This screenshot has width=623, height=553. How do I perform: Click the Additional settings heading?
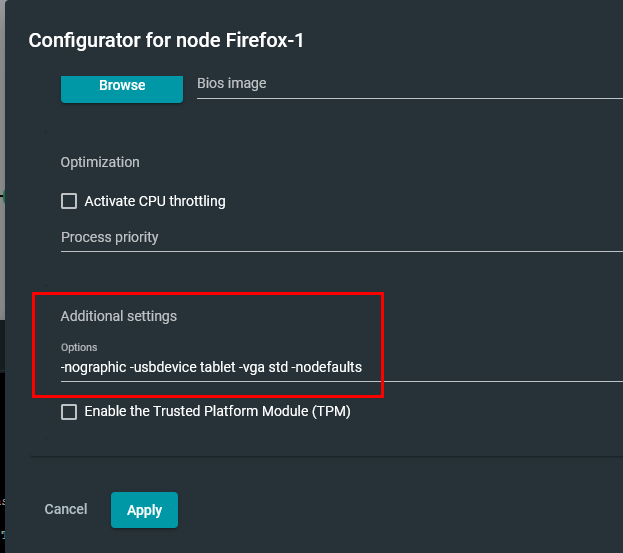click(118, 316)
